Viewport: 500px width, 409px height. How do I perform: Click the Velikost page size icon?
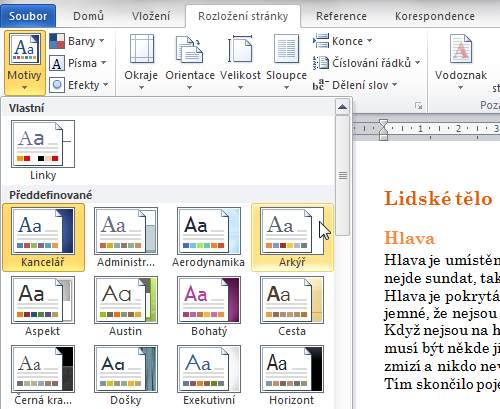point(240,49)
